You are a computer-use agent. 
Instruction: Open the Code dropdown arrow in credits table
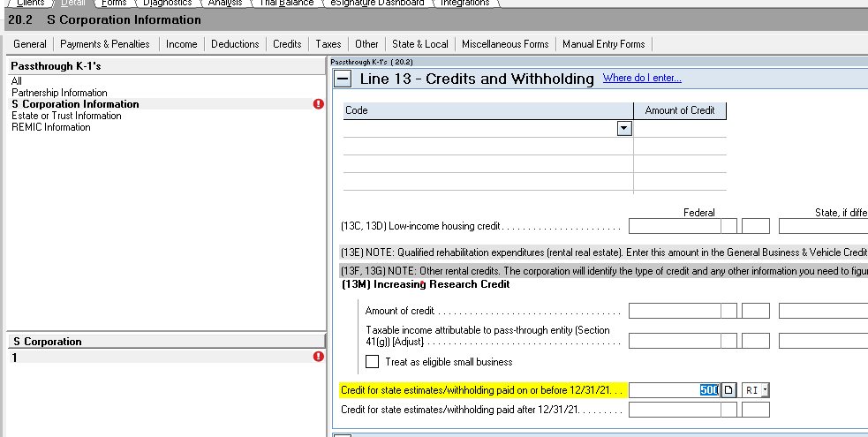[624, 128]
